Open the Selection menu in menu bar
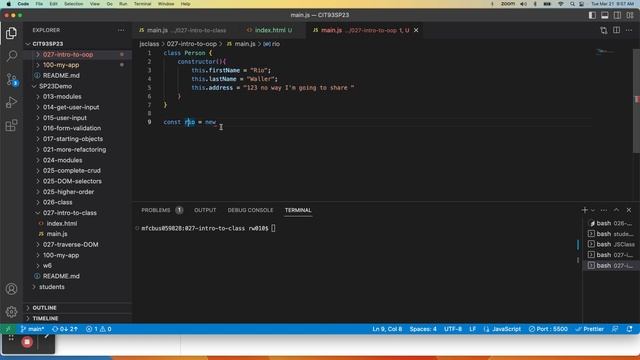Screen dimensions: 640x360 click(x=73, y=4)
